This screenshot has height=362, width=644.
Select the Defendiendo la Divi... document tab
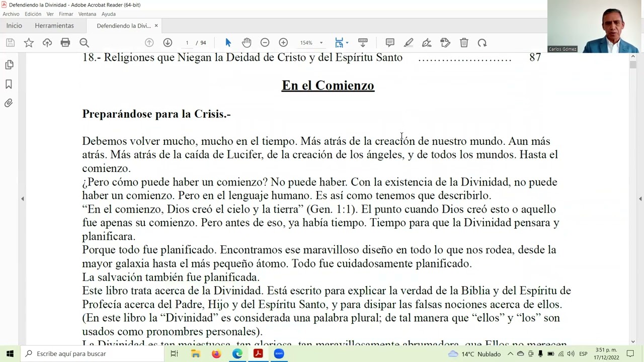[124, 26]
